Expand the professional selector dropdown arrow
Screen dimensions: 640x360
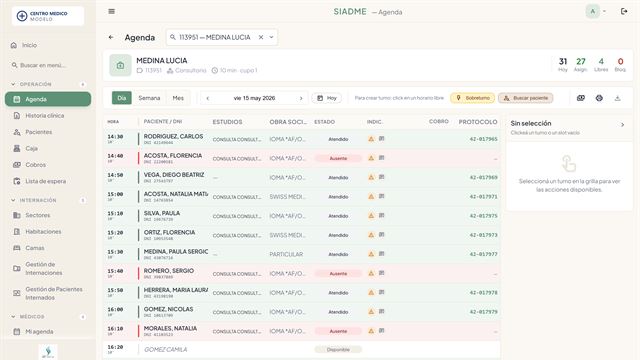[271, 37]
